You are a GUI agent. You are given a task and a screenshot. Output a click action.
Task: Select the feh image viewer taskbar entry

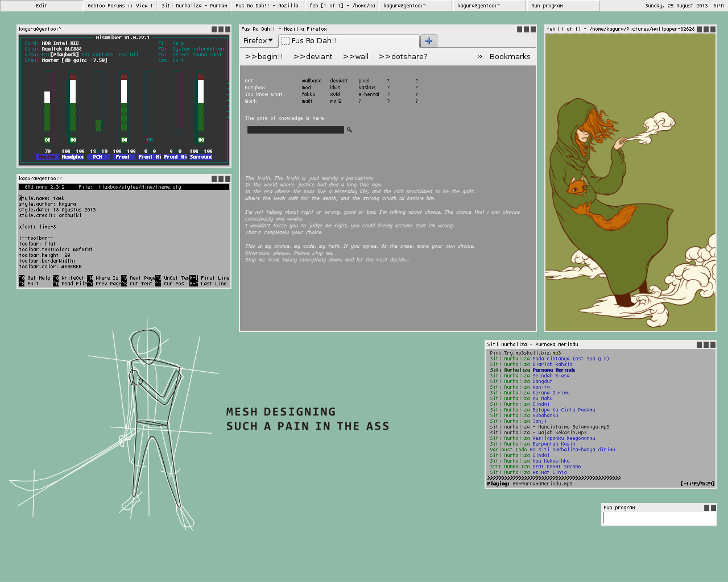(342, 6)
